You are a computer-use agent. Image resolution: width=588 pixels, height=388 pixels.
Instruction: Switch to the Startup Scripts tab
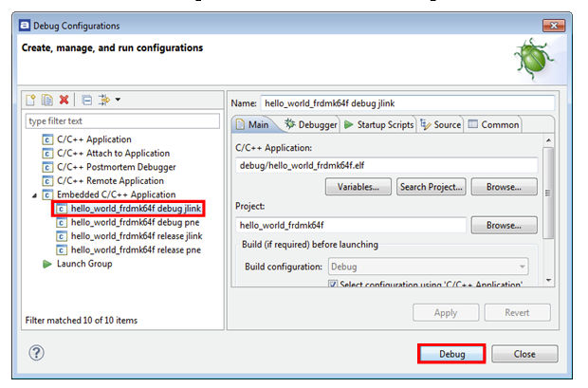[x=379, y=124]
